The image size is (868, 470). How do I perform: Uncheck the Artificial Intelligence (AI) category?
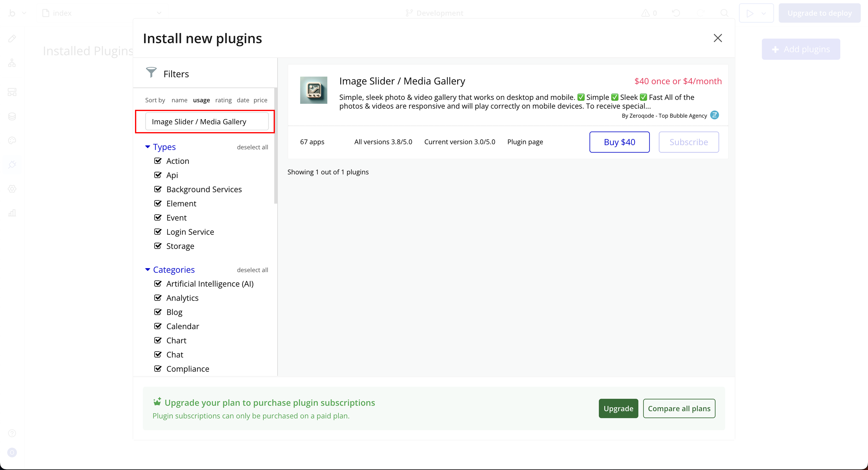[158, 284]
